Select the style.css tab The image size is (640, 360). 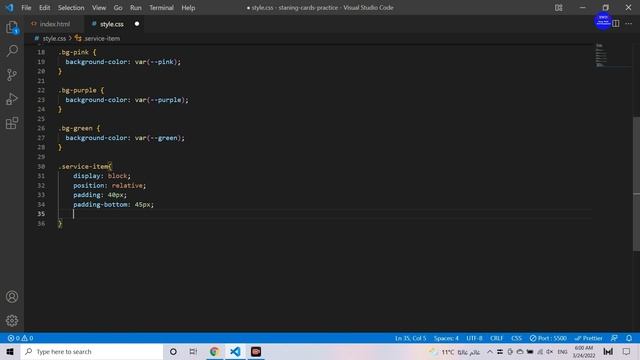point(111,24)
